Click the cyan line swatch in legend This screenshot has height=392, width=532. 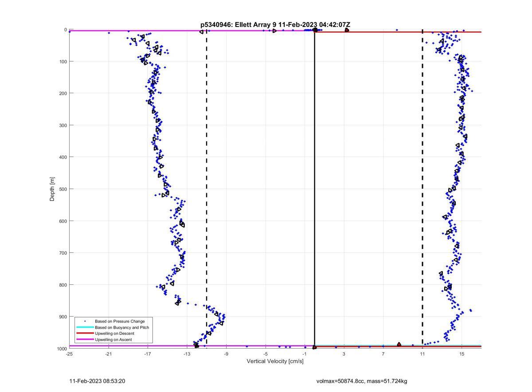(85, 327)
